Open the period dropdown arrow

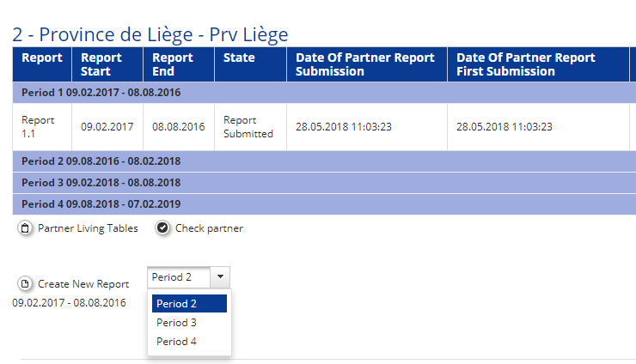coord(220,277)
